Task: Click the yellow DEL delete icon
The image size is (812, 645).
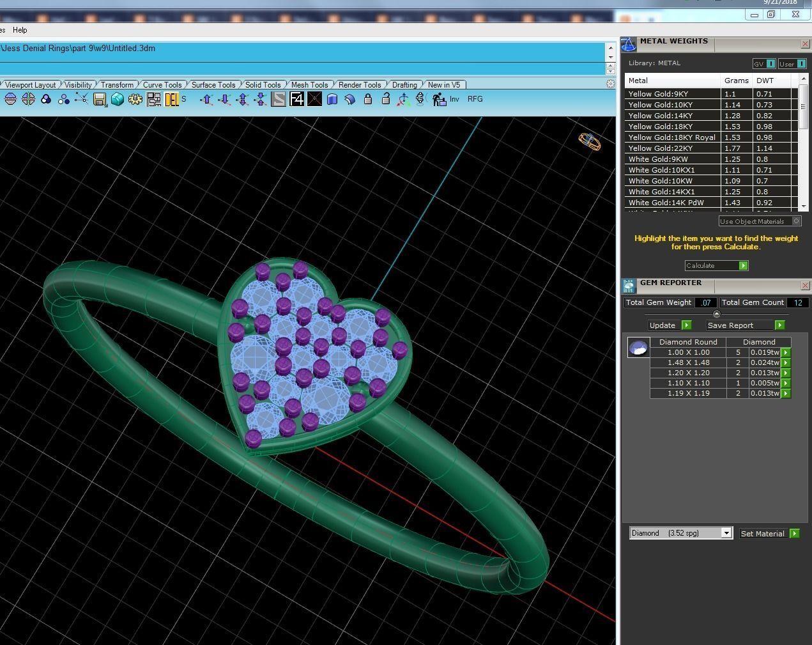Action: 172,99
